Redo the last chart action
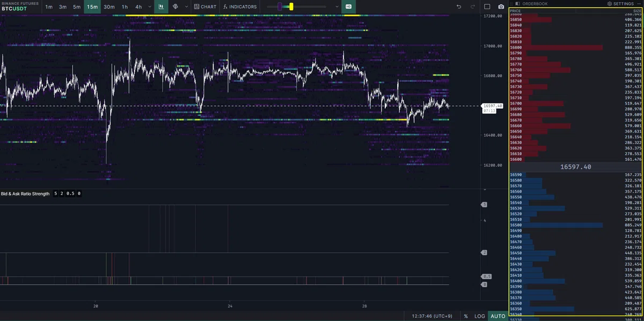644x321 pixels. (x=473, y=6)
